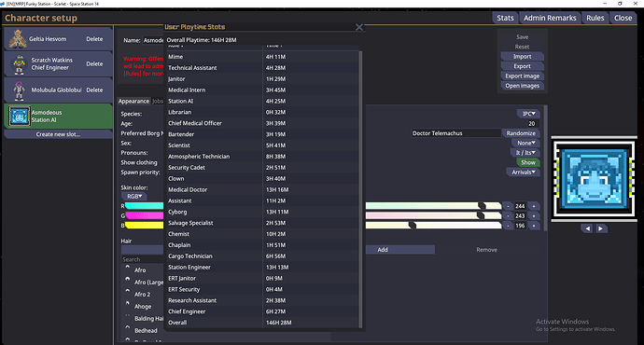This screenshot has height=345, width=644.
Task: Close the User Playtime Stats popup
Action: (359, 27)
